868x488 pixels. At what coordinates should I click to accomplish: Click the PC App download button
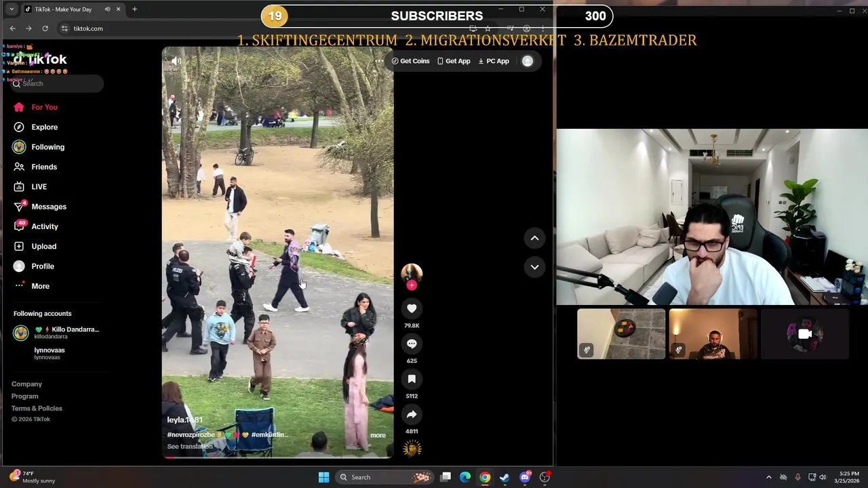tap(494, 61)
